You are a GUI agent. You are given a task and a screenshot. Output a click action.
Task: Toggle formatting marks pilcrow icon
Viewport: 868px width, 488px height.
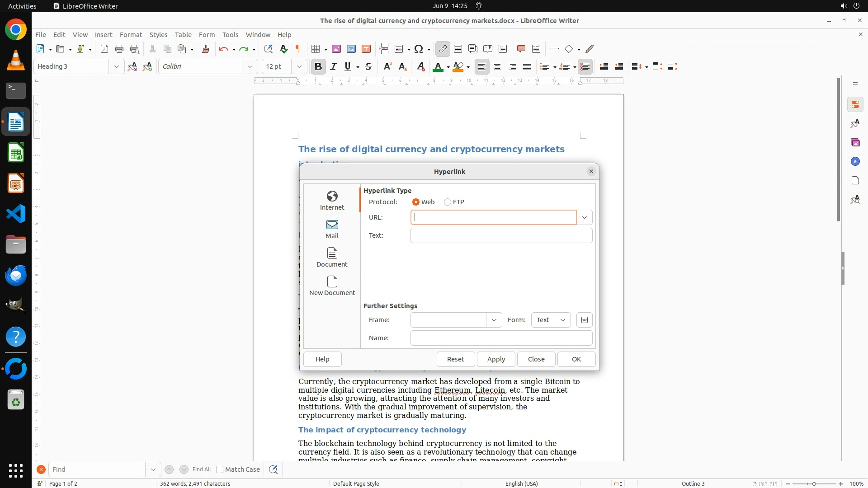tap(298, 49)
